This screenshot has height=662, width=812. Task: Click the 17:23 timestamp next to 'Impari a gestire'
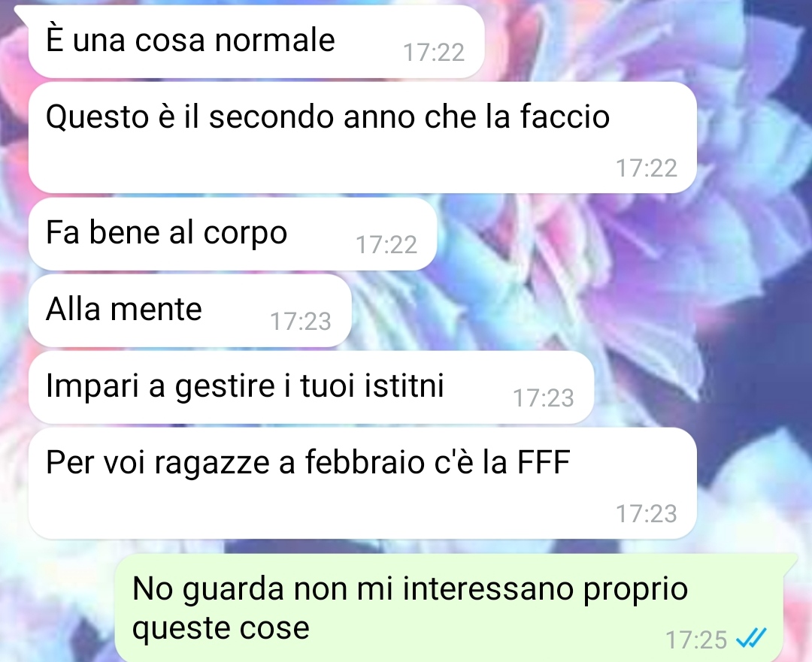pyautogui.click(x=544, y=398)
